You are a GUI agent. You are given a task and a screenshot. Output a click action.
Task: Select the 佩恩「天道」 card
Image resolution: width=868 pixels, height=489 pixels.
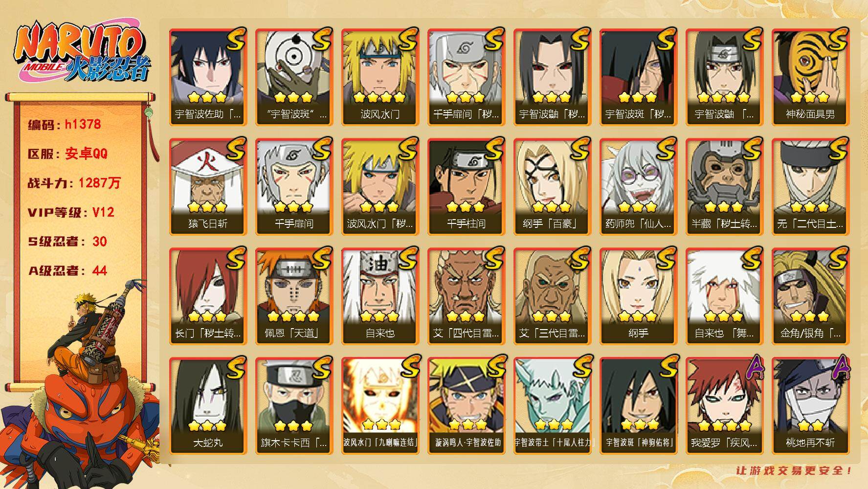pos(294,296)
